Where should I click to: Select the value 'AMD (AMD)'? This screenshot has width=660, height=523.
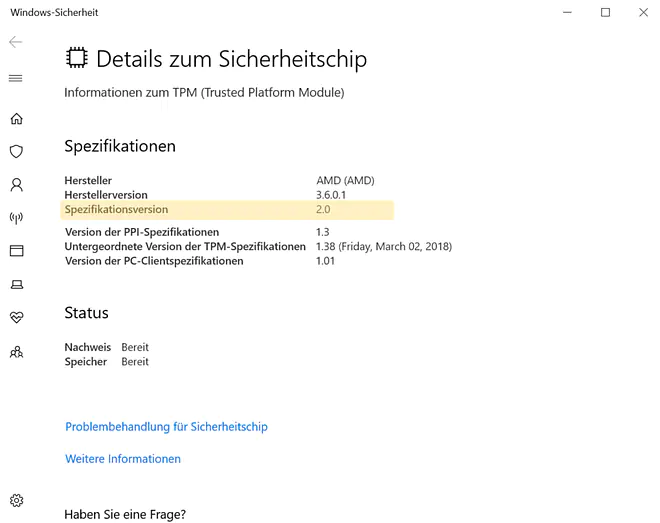tap(345, 181)
